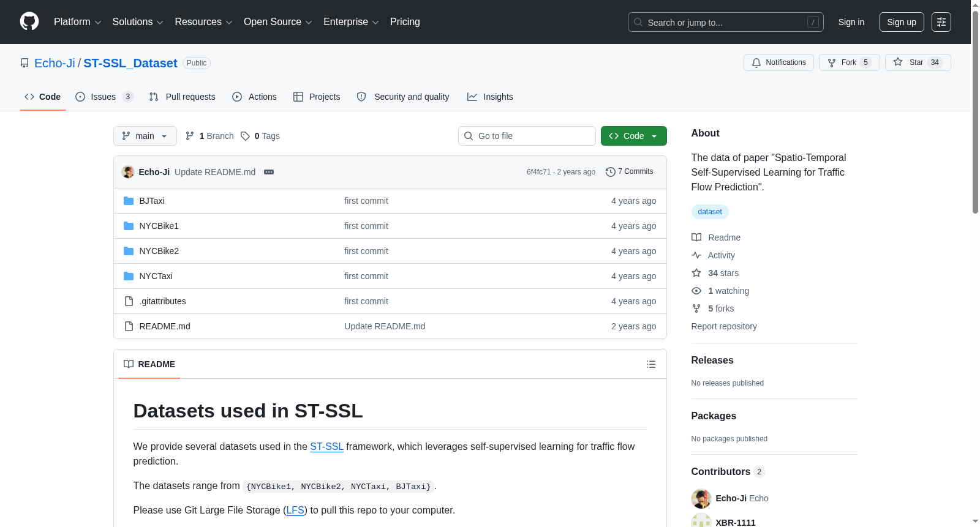Switch to the Insights tab

pos(490,97)
